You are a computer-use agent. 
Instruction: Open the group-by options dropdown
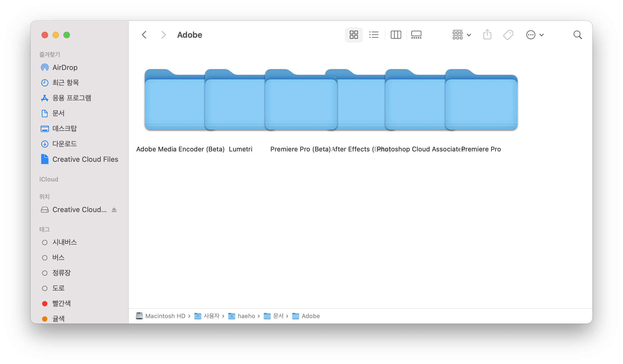461,35
